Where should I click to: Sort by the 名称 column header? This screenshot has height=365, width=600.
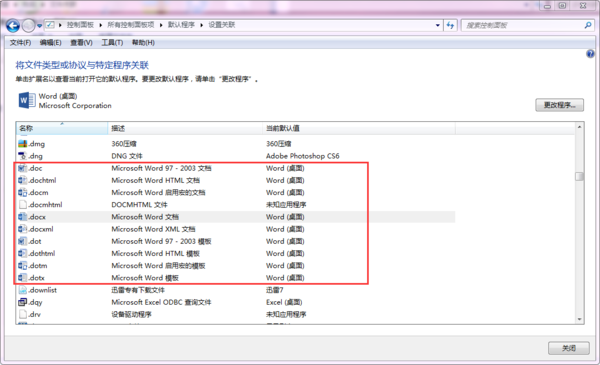pyautogui.click(x=62, y=128)
